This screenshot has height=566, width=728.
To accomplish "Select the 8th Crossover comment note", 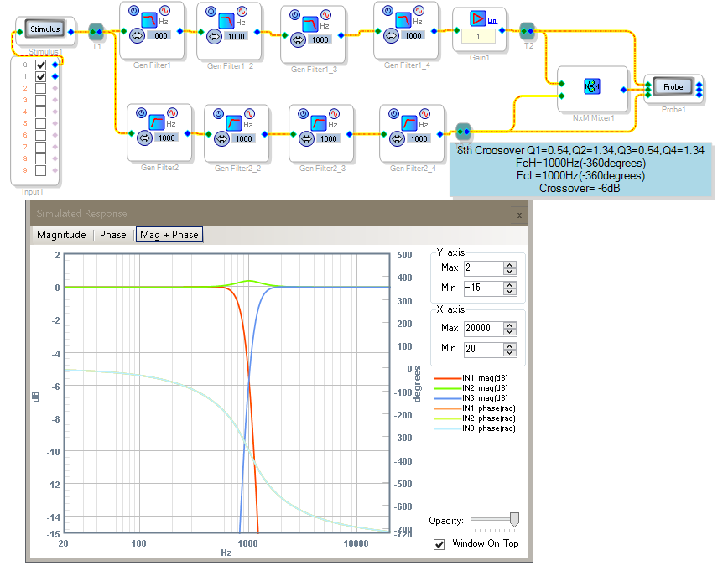I will [580, 169].
